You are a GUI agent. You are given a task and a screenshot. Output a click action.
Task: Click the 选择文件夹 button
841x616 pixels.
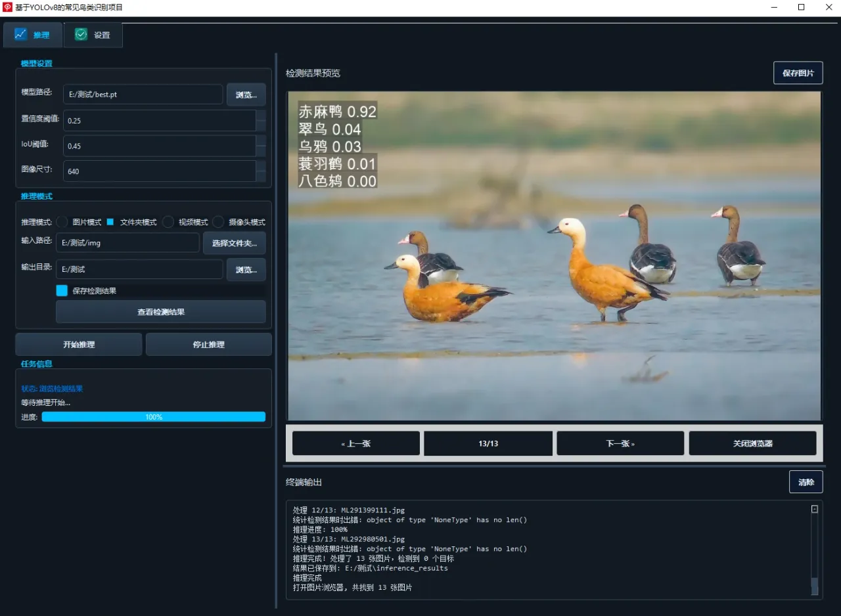(235, 243)
